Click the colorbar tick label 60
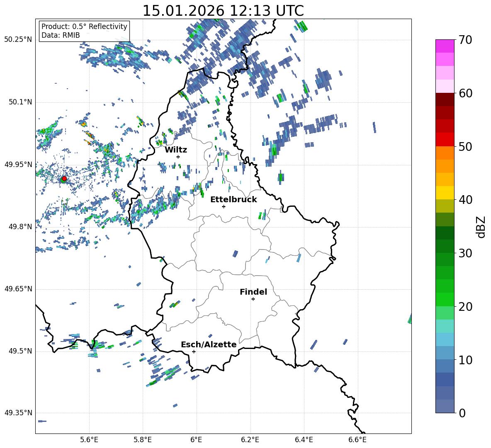The width and height of the screenshot is (491, 448). click(x=465, y=93)
